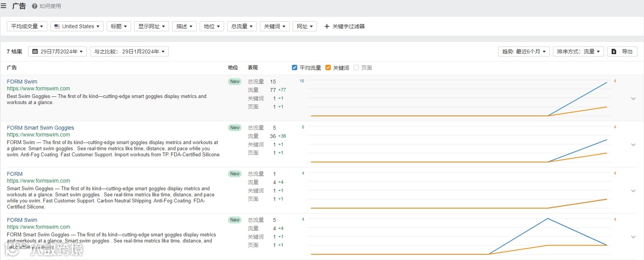This screenshot has width=644, height=260.
Task: Open the first FORM Swim ad title
Action: (22, 82)
